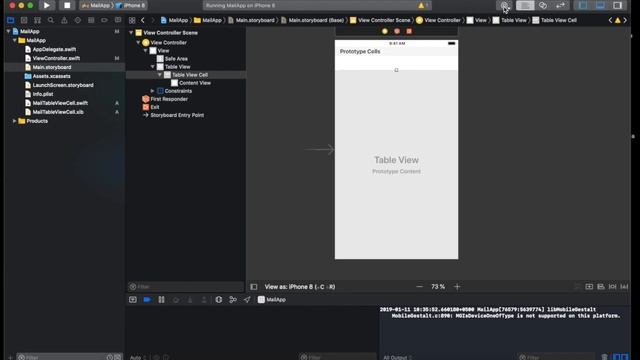Collapse the Table View outline node
640x360 pixels.
click(153, 67)
